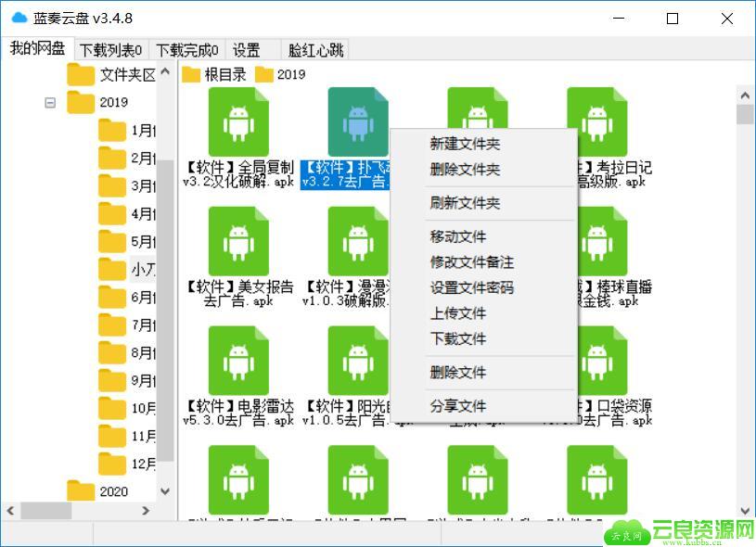Go to 根目录 in the breadcrumb

point(224,75)
